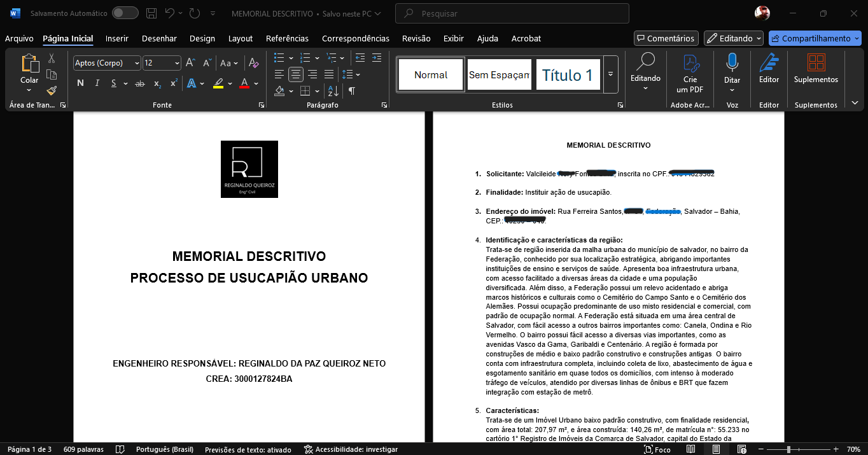Expand the font size dropdown
Image resolution: width=868 pixels, height=455 pixels.
tap(176, 63)
